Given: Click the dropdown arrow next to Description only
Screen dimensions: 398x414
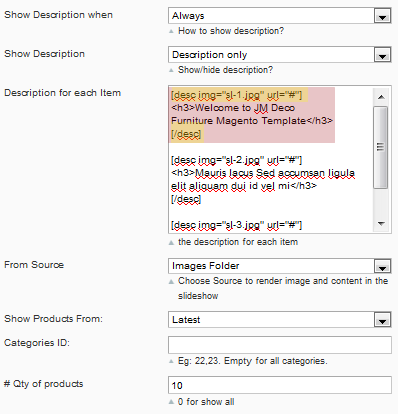Looking at the screenshot, I should click(382, 55).
